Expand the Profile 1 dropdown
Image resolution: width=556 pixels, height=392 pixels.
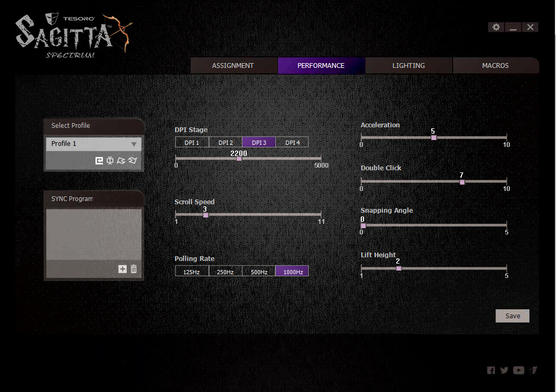[134, 144]
